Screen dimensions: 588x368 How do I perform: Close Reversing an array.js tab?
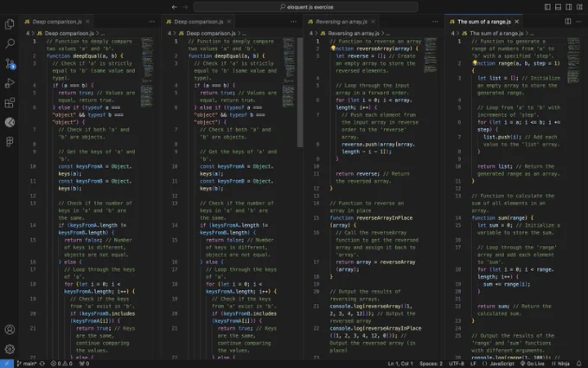point(373,22)
